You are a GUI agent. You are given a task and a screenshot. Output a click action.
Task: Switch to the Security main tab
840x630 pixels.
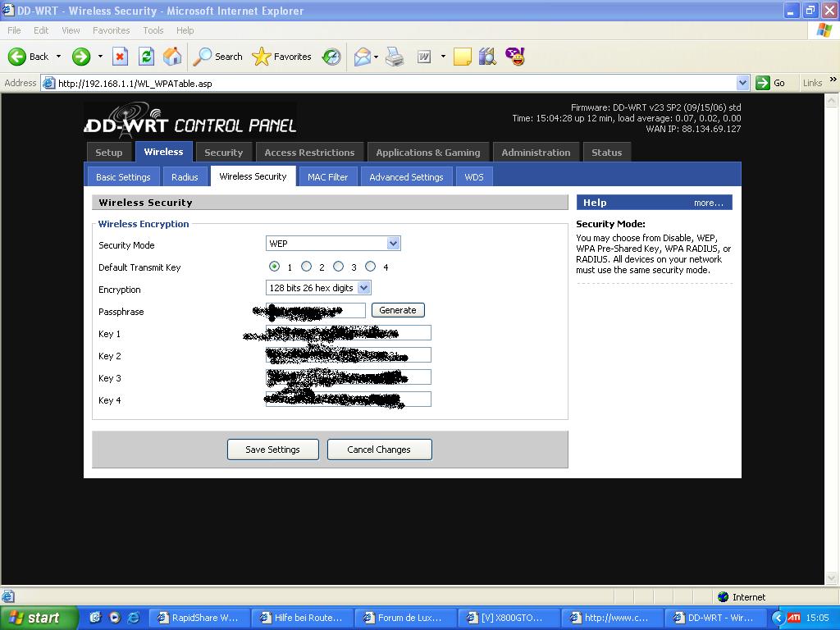coord(223,152)
